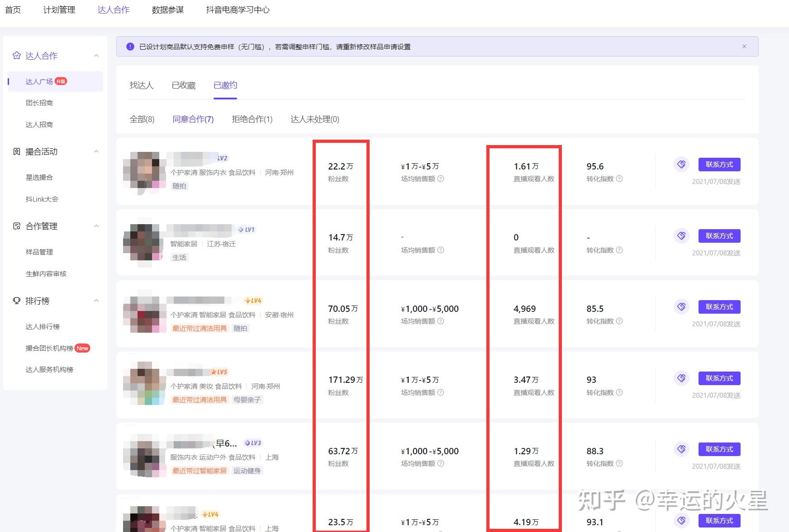789x532 pixels.
Task: Click the star icon beside 达人合作 in sidebar
Action: [17, 56]
